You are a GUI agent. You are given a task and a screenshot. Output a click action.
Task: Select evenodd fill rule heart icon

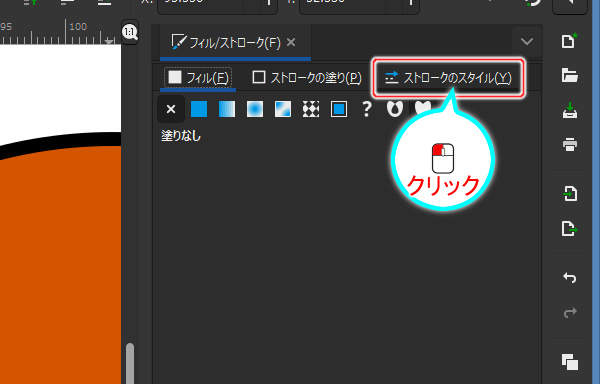pyautogui.click(x=395, y=108)
